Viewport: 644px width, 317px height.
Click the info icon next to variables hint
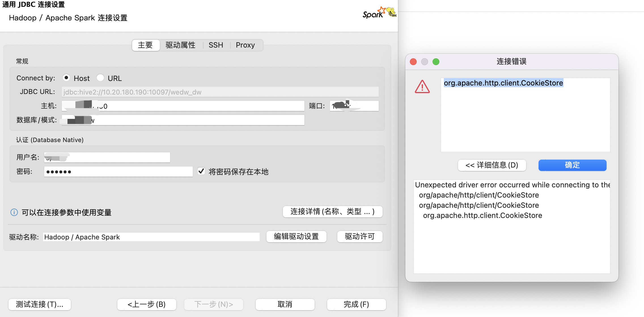point(14,212)
